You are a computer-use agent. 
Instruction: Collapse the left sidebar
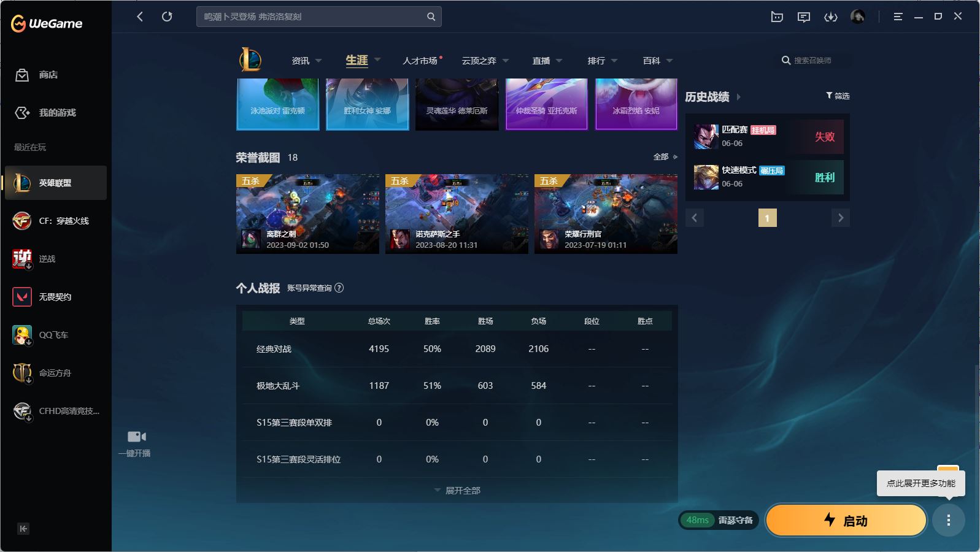tap(23, 529)
